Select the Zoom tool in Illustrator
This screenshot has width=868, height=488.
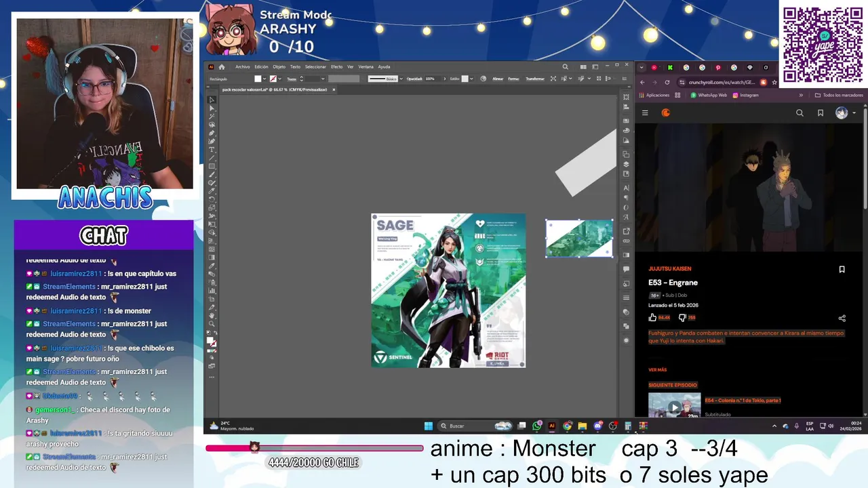pyautogui.click(x=212, y=324)
